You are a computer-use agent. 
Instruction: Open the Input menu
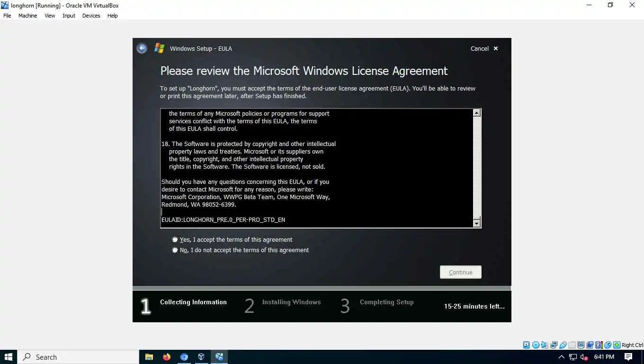pyautogui.click(x=69, y=16)
